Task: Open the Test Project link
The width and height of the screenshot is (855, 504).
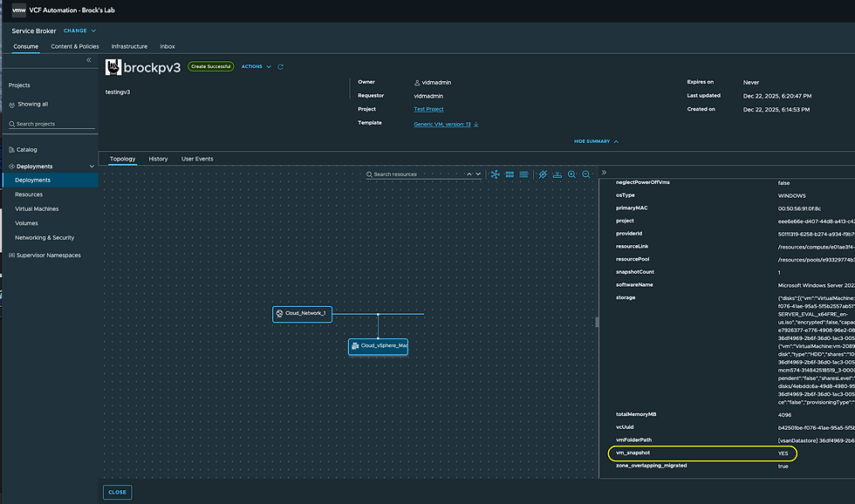Action: click(x=428, y=109)
